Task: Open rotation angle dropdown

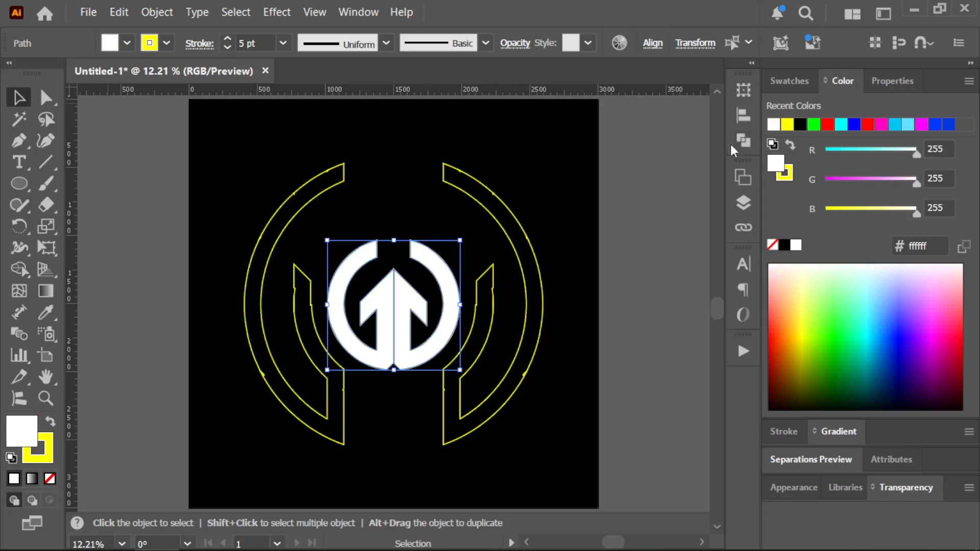Action: [187, 543]
